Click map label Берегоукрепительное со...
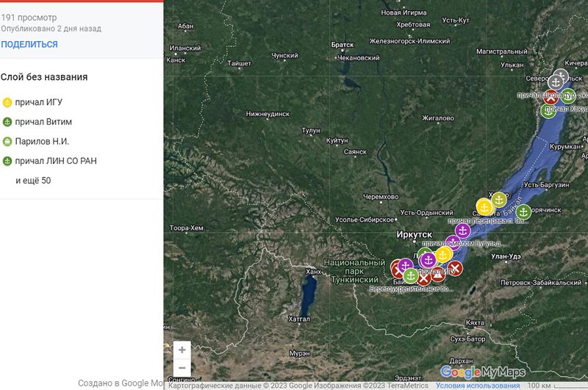Screen dimensions: 588x390 pyautogui.click(x=412, y=289)
